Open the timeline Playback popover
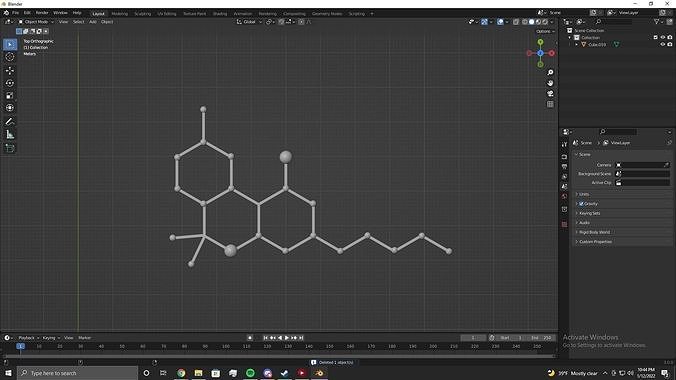 pyautogui.click(x=28, y=338)
